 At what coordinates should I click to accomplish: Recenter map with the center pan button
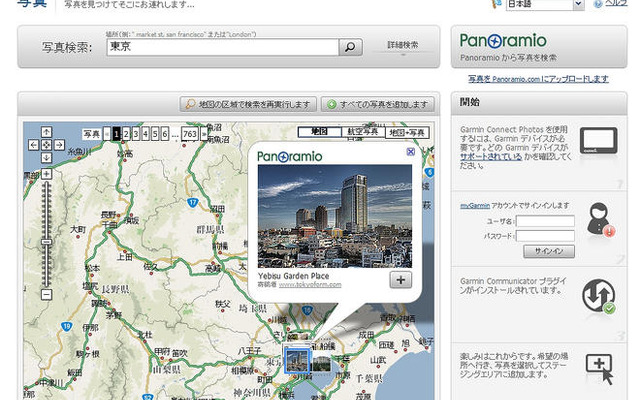pyautogui.click(x=47, y=145)
